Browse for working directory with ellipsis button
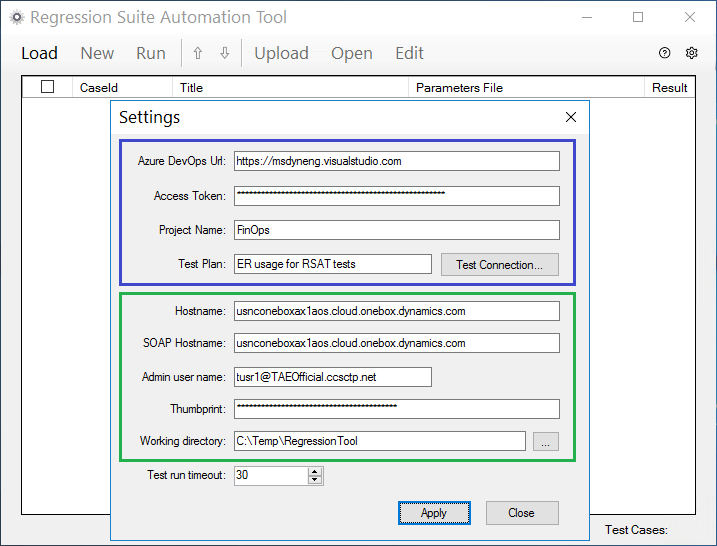717x546 pixels. tap(546, 441)
